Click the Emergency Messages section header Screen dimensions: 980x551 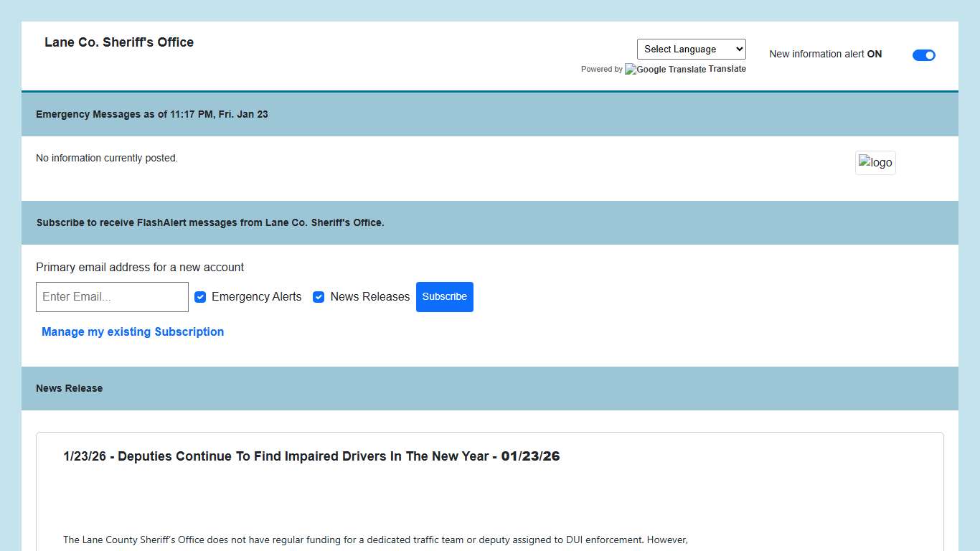pyautogui.click(x=152, y=114)
